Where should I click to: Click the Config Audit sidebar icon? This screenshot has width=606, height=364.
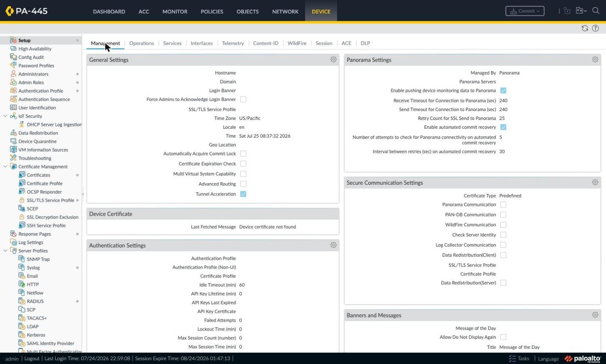13,57
